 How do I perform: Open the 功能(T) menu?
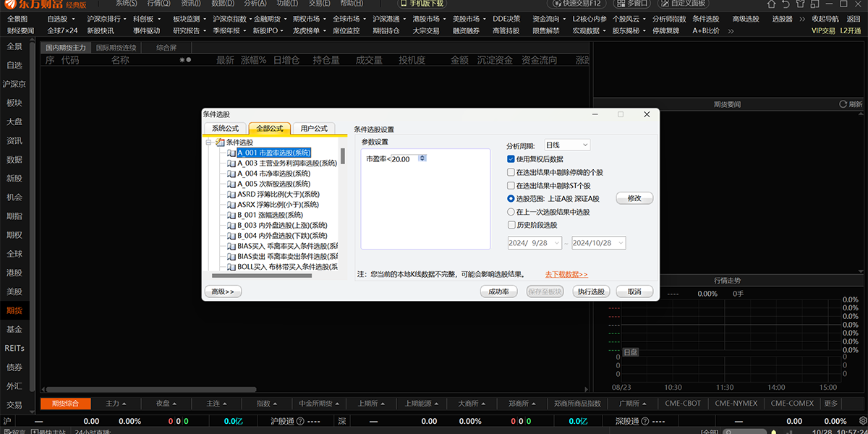(x=286, y=4)
